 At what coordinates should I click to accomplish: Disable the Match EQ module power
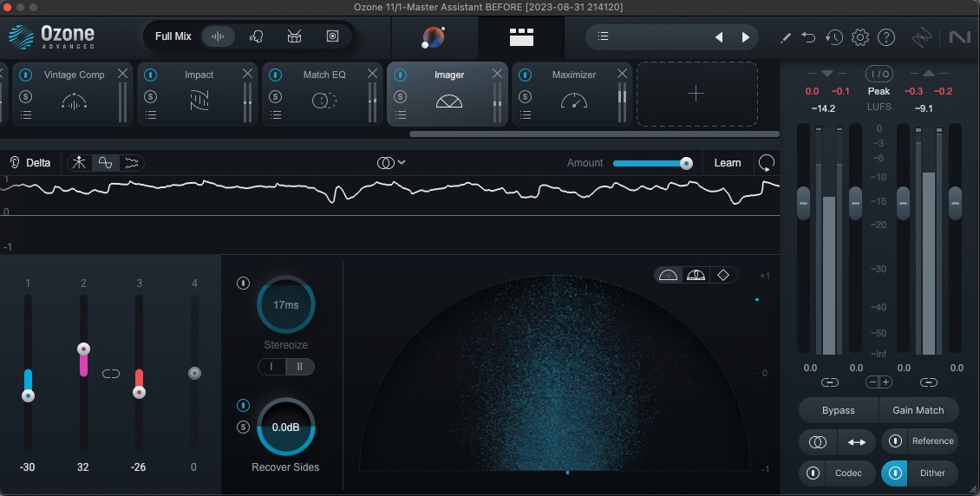(275, 75)
